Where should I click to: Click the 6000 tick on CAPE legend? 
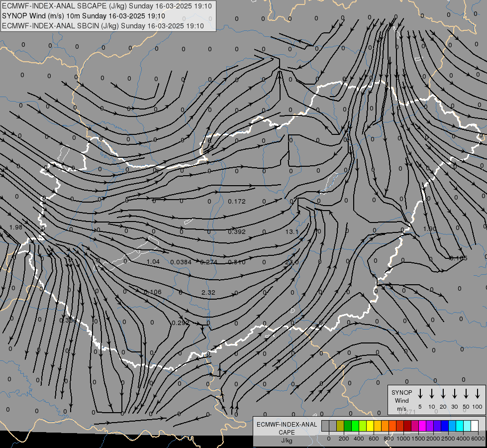click(478, 439)
